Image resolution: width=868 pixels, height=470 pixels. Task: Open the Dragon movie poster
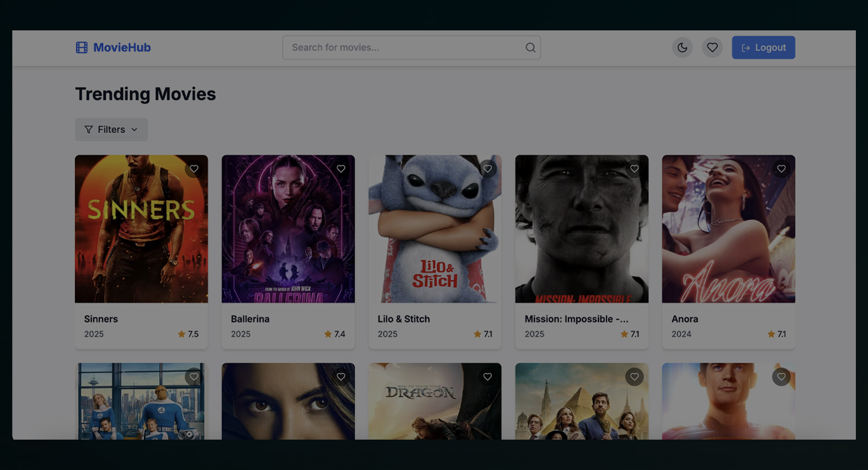pos(435,402)
